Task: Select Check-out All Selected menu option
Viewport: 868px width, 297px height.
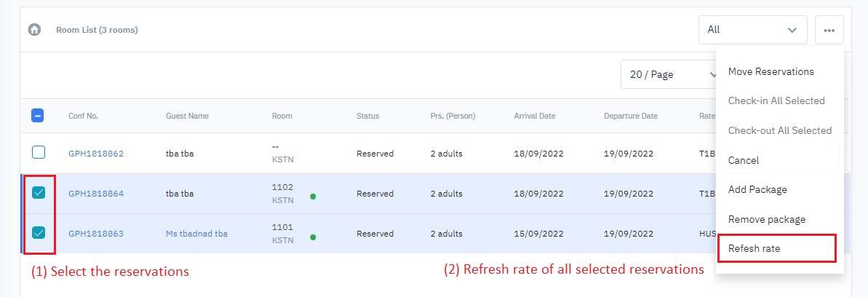Action: click(779, 130)
